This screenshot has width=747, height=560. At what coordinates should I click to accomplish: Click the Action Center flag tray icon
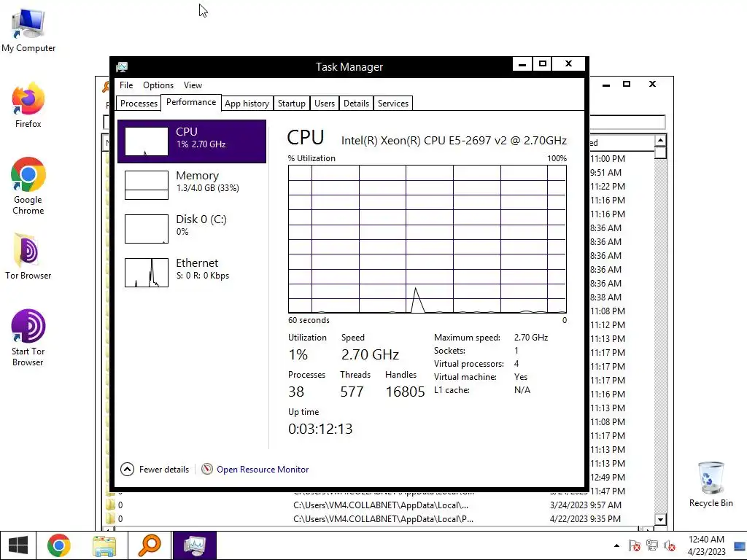[634, 545]
